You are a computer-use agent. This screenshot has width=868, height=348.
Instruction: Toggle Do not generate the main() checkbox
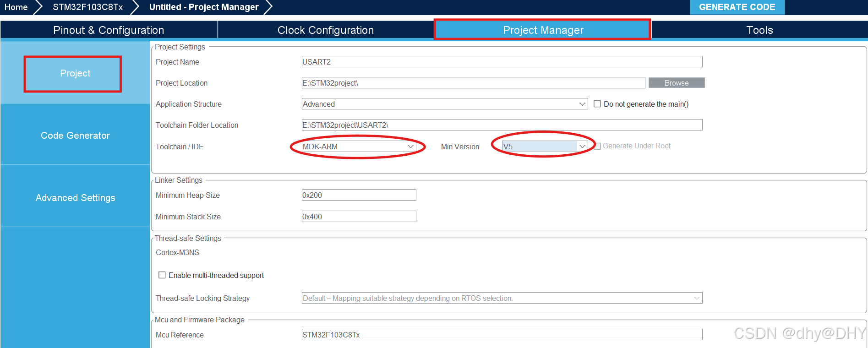click(x=597, y=104)
